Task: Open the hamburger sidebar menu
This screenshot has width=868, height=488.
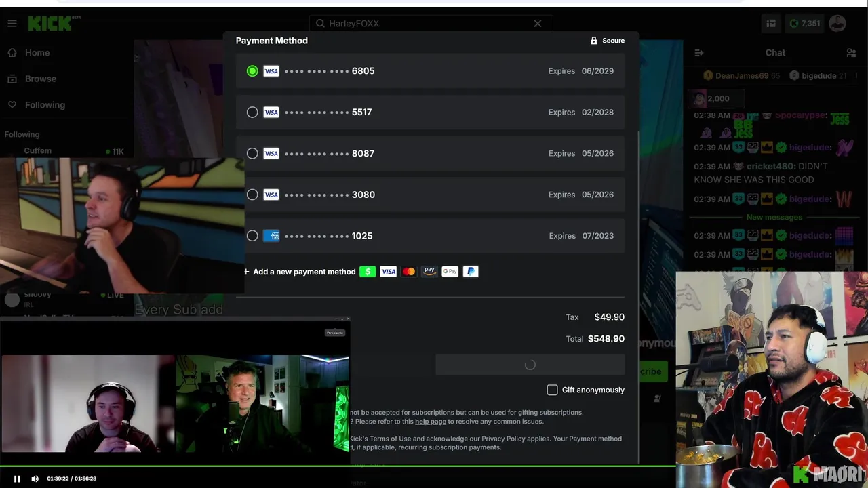Action: 12,24
